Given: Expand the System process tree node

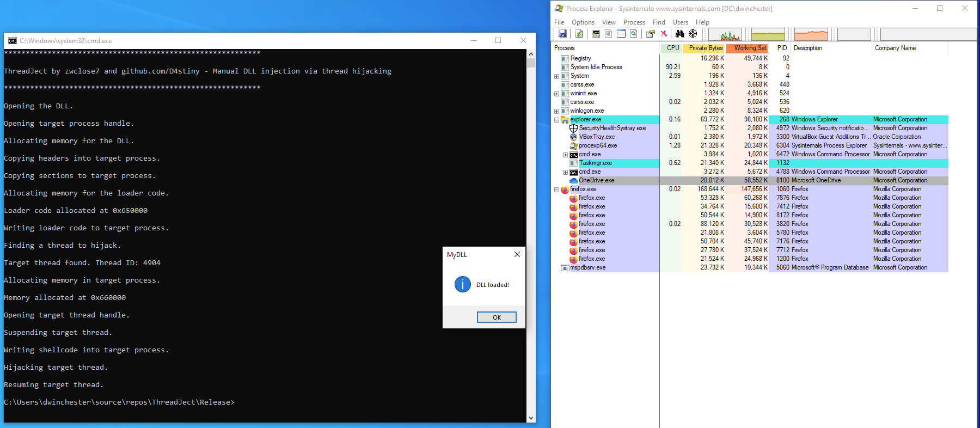Looking at the screenshot, I should coord(556,76).
